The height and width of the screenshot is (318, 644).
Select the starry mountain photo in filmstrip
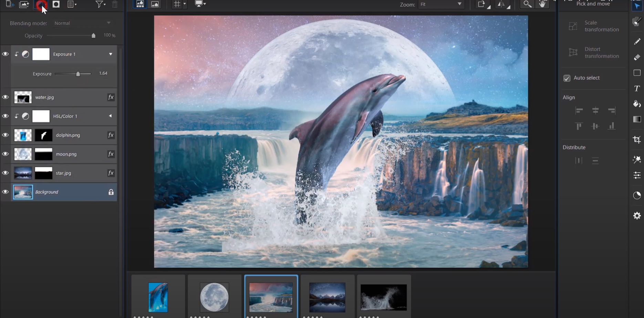tap(327, 297)
